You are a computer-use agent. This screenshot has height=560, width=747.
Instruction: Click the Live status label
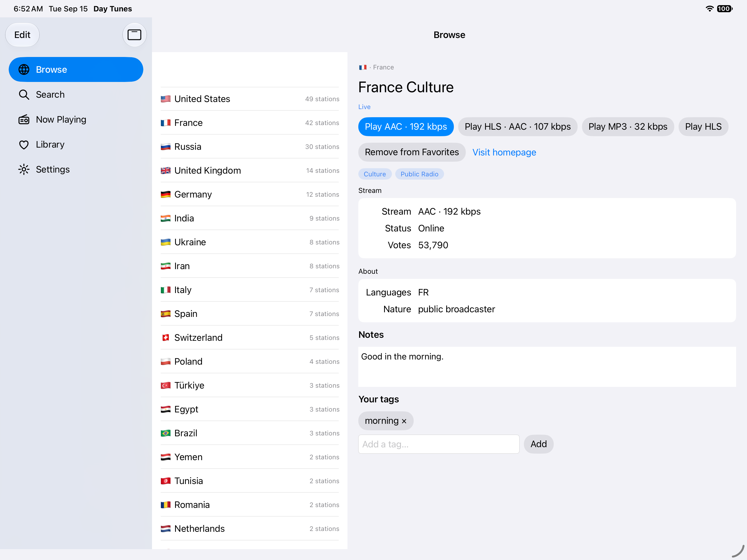pyautogui.click(x=364, y=107)
